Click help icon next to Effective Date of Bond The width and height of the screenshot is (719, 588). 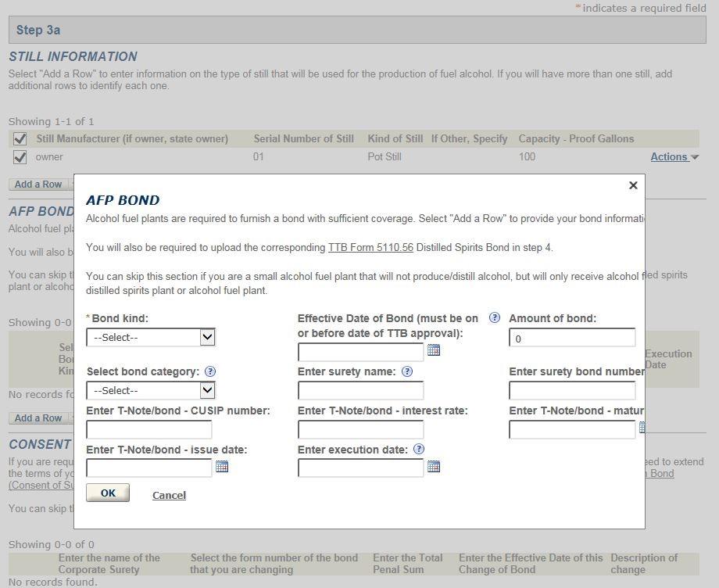point(494,318)
